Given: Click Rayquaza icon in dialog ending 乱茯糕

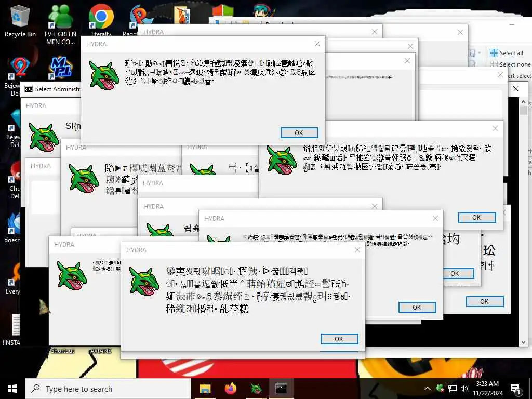Looking at the screenshot, I should click(144, 281).
